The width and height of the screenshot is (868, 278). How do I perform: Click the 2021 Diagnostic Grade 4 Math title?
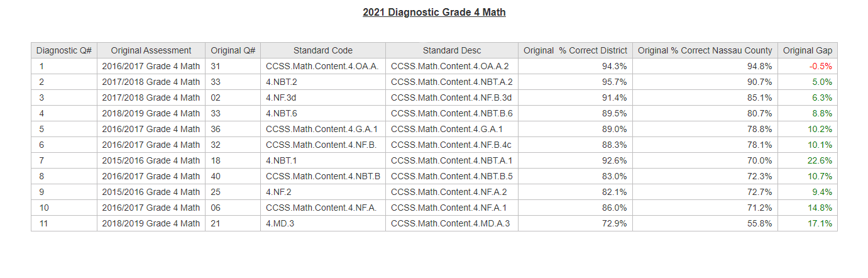[434, 12]
